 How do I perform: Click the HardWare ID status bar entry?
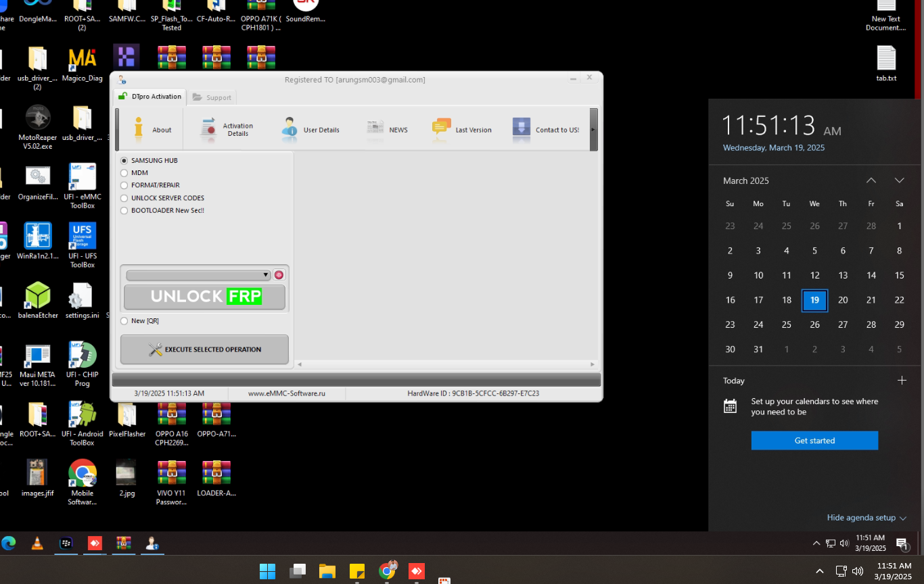click(x=473, y=393)
